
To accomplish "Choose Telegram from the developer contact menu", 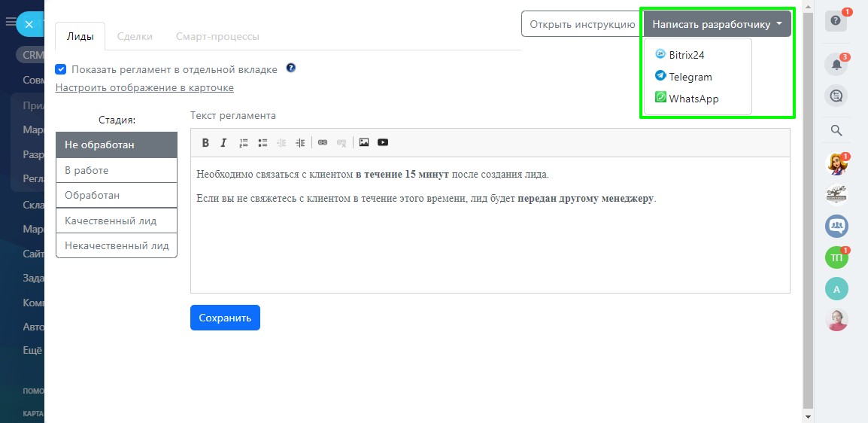I will click(x=690, y=77).
